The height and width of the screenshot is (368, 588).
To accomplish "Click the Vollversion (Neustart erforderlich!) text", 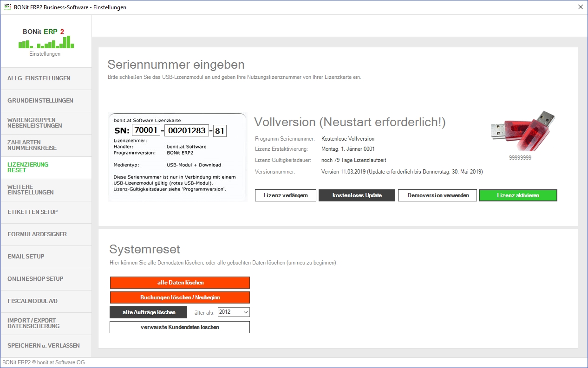I will click(350, 123).
